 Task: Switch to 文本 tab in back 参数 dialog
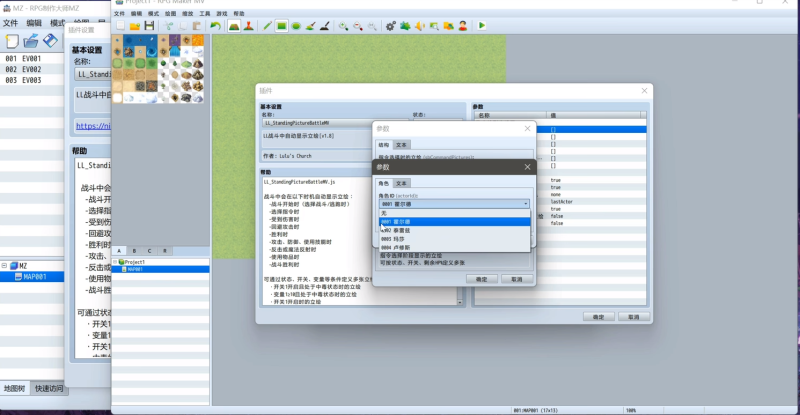click(402, 145)
